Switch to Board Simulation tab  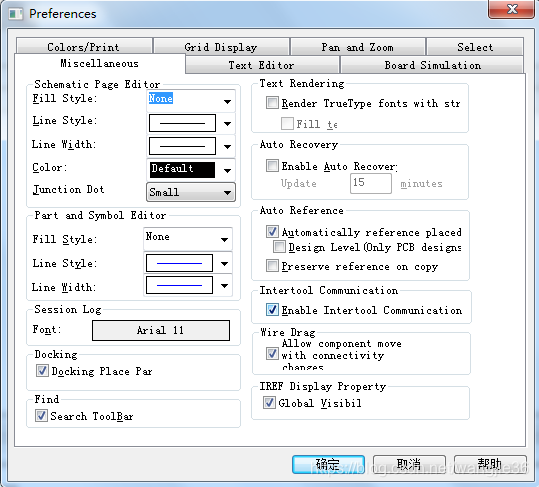tap(432, 65)
